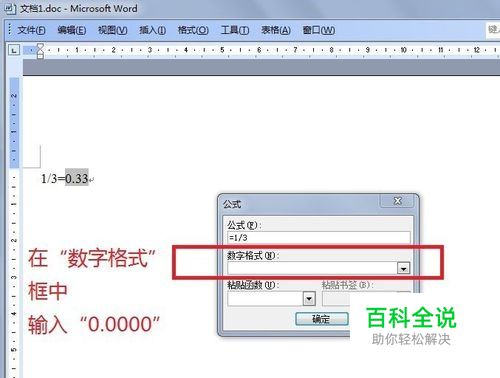Open the 格式(O) menu
Screen dimensions: 500x378
point(193,30)
